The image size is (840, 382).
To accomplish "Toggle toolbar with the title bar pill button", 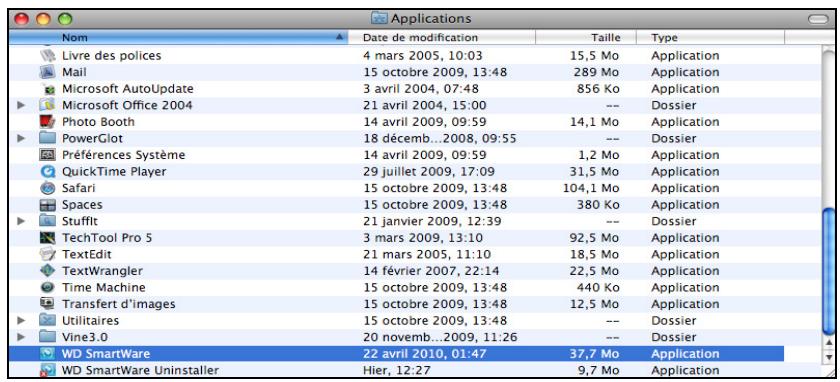I will tap(818, 19).
